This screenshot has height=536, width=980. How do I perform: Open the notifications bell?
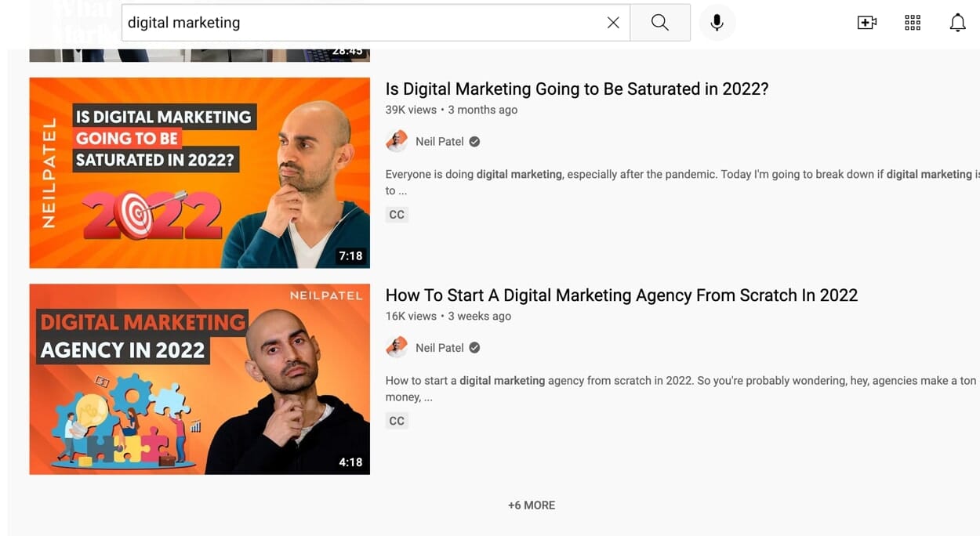coord(957,23)
